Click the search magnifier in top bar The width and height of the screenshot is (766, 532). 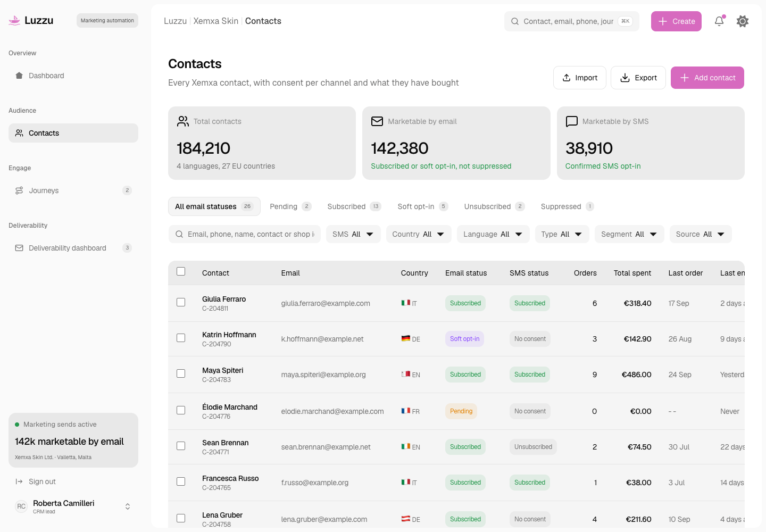pyautogui.click(x=515, y=21)
